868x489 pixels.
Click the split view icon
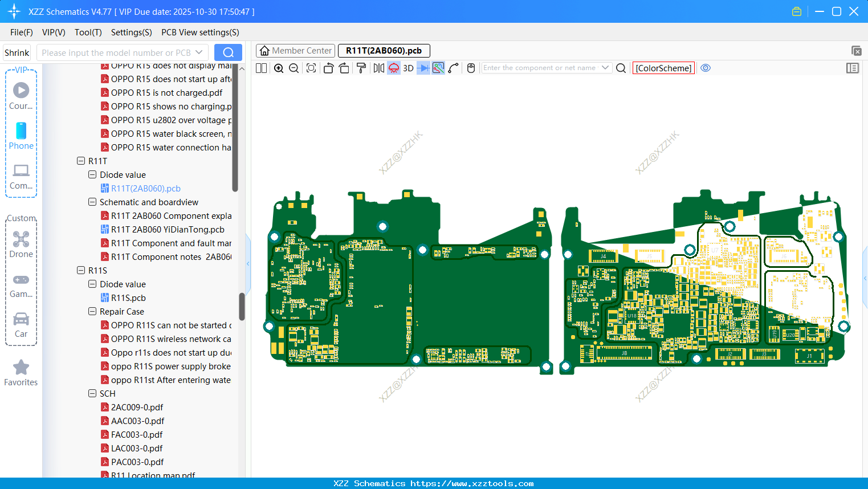(x=262, y=68)
